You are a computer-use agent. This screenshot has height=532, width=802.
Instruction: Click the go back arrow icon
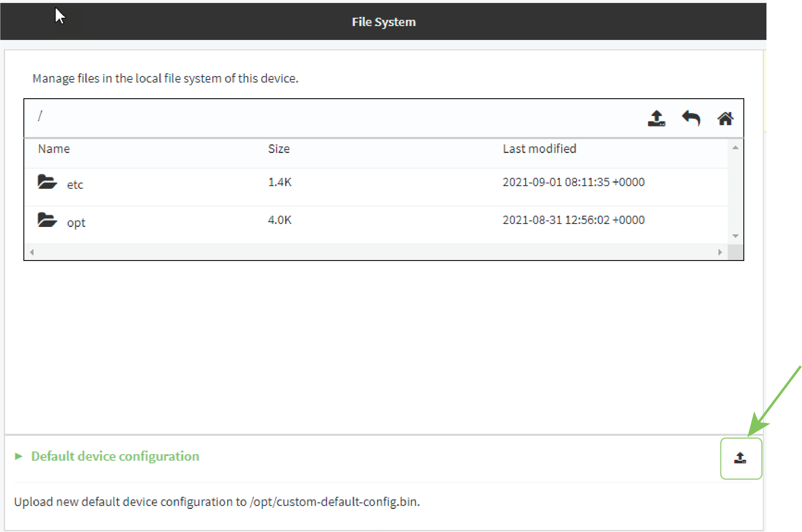pos(691,118)
